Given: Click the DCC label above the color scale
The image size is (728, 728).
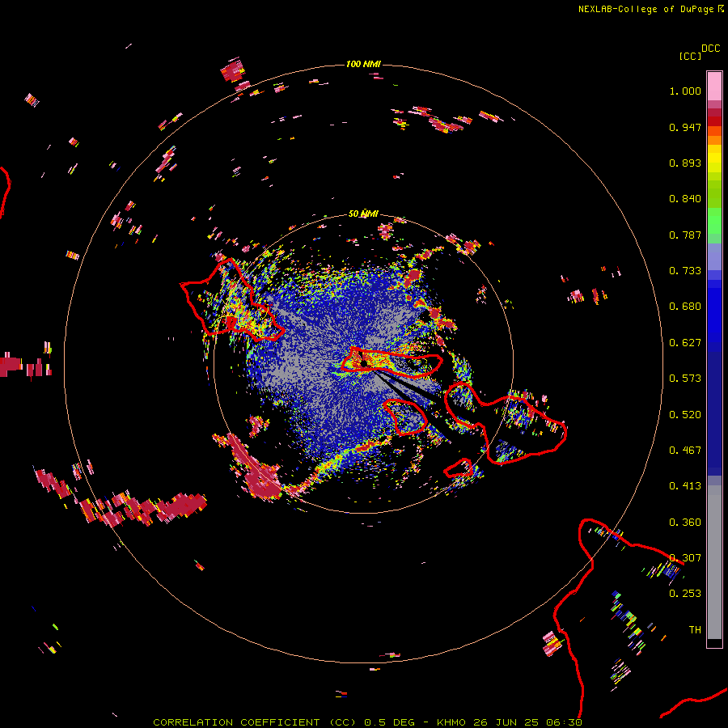Looking at the screenshot, I should tap(710, 49).
